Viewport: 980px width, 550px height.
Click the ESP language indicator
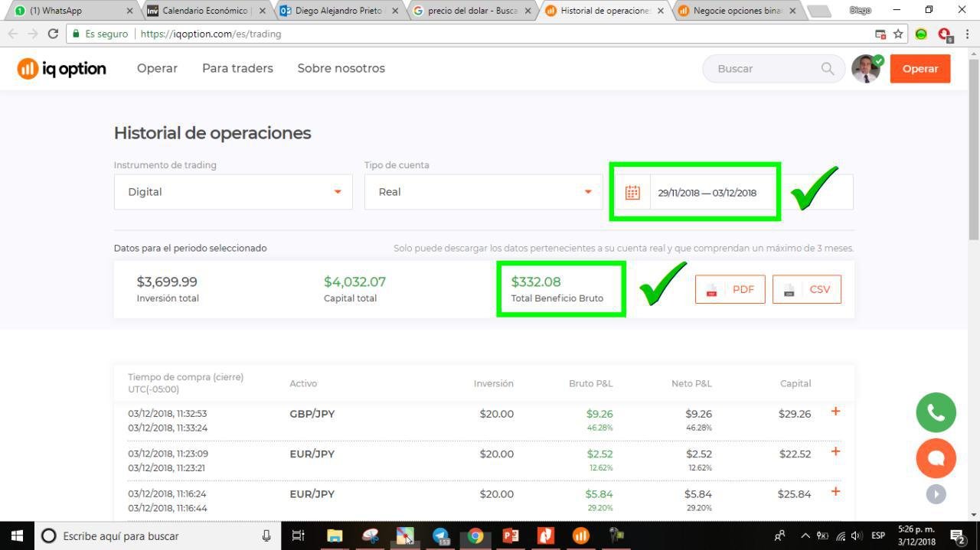[878, 535]
